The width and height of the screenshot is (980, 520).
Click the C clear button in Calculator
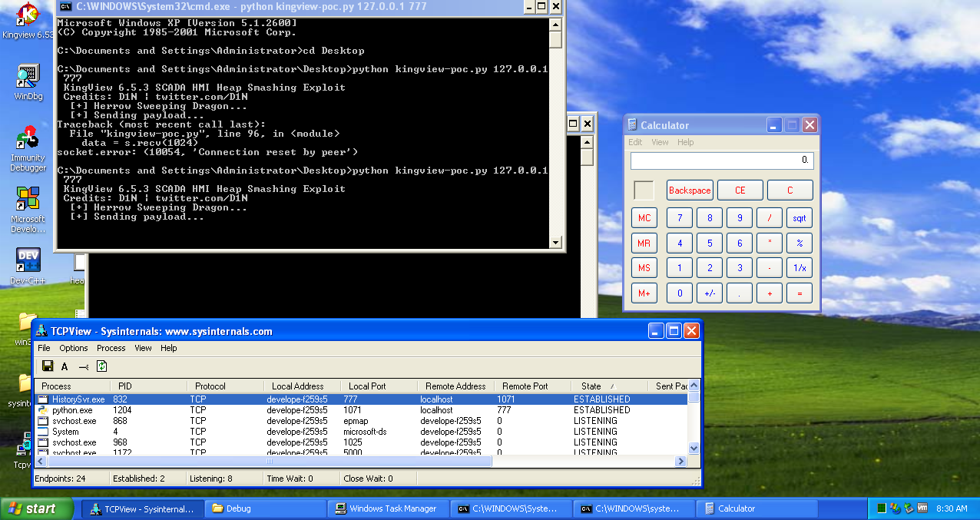point(790,190)
